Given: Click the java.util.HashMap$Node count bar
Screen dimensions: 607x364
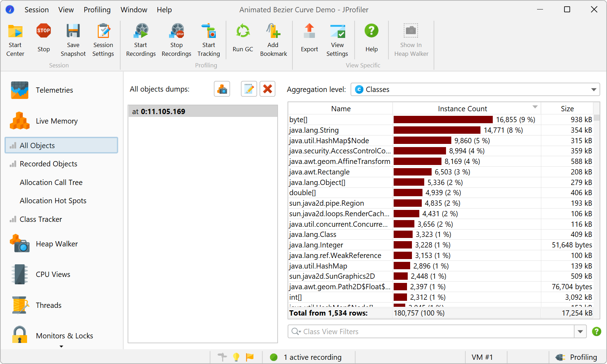Looking at the screenshot, I should point(422,140).
